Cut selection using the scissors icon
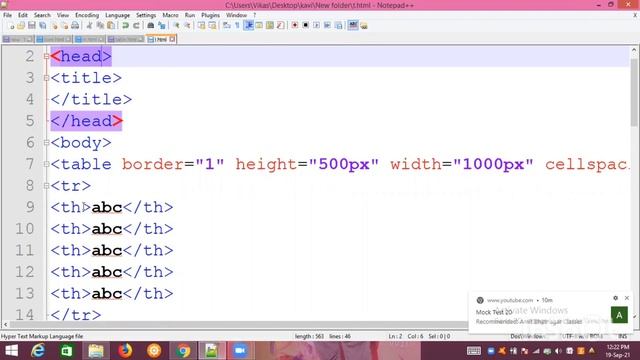Image resolution: width=640 pixels, height=360 pixels. (89, 25)
